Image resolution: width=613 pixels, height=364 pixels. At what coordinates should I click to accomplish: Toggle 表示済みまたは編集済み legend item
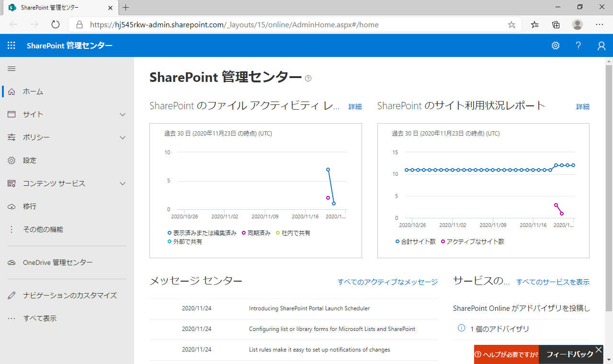coord(202,233)
